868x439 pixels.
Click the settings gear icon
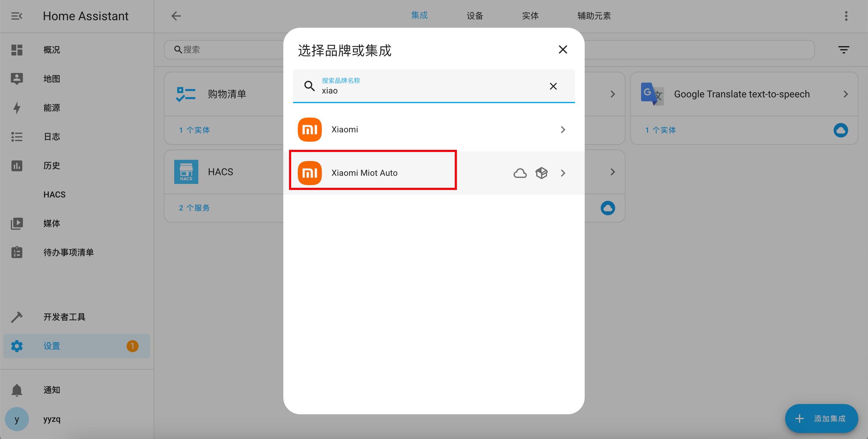click(x=17, y=346)
